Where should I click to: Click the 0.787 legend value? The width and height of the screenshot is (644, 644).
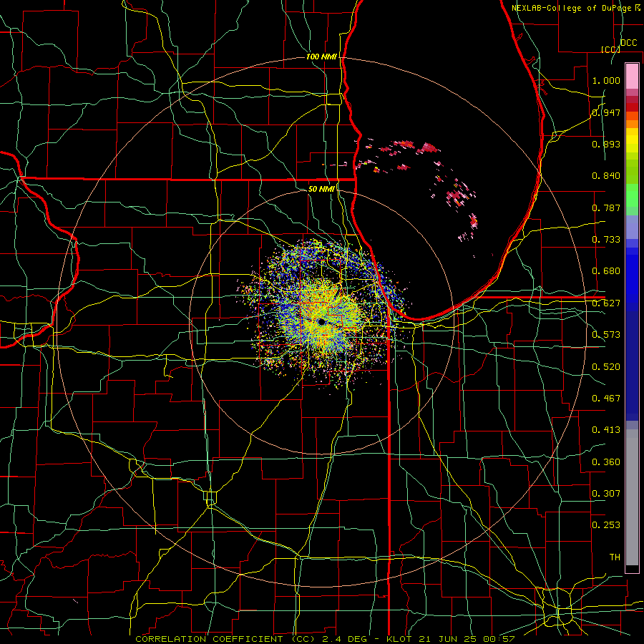pos(606,208)
